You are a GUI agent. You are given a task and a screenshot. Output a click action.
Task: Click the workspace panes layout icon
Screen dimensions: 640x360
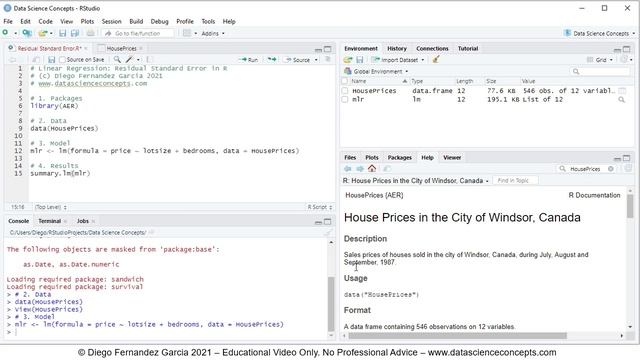click(x=187, y=33)
